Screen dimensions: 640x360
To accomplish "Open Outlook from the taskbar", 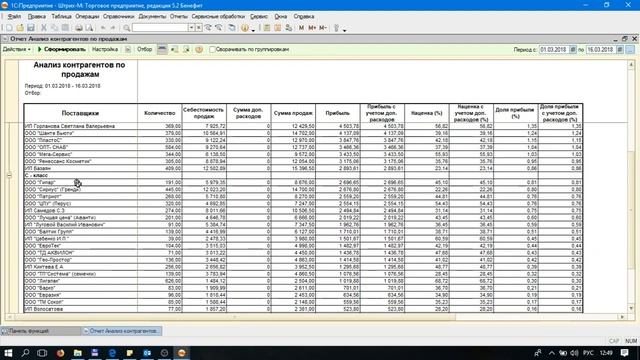I will [147, 353].
